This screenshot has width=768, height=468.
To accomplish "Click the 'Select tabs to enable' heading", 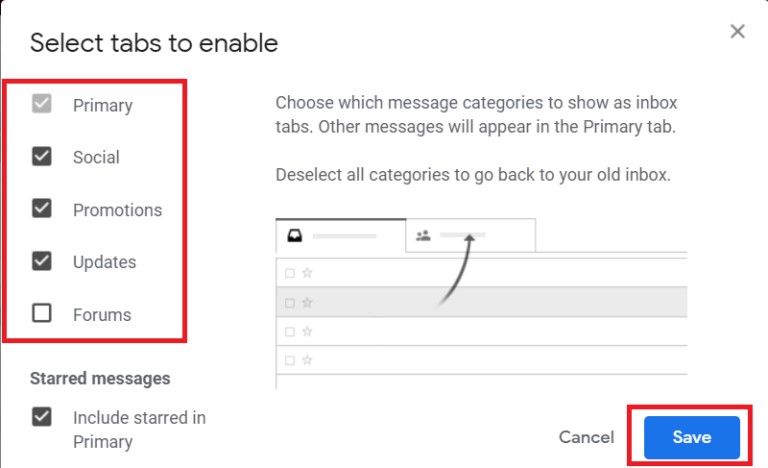I will pos(154,43).
